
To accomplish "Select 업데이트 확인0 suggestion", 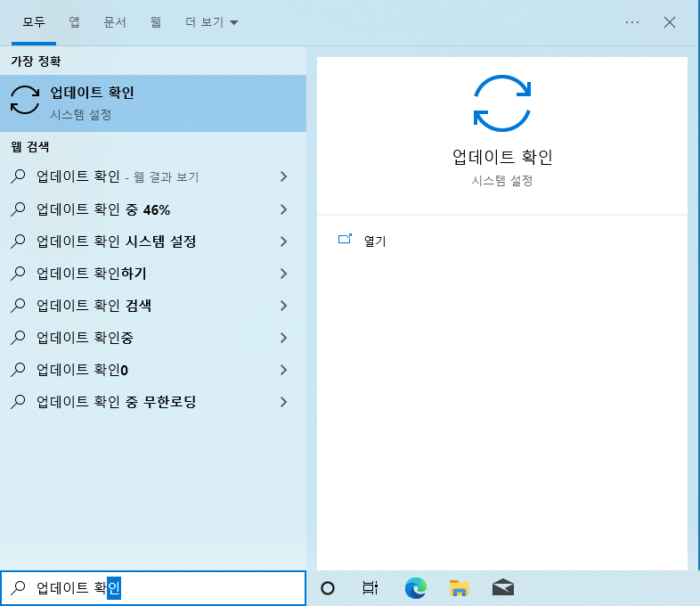I will click(x=153, y=370).
